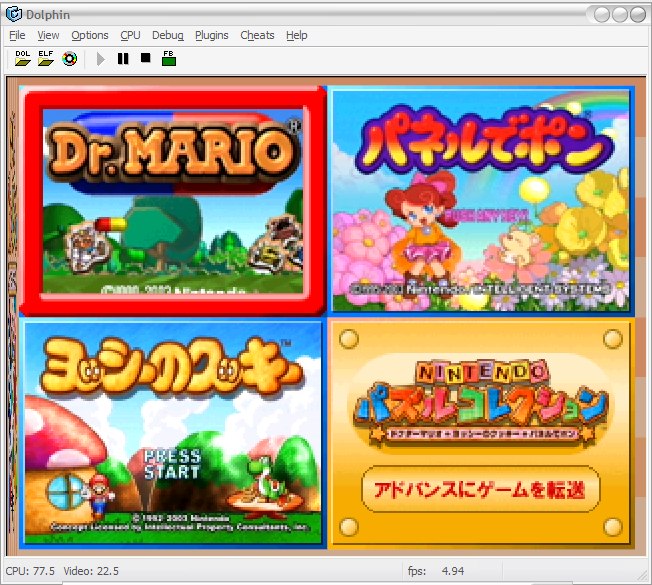The height and width of the screenshot is (585, 652).
Task: Open the Debug menu
Action: pos(168,35)
